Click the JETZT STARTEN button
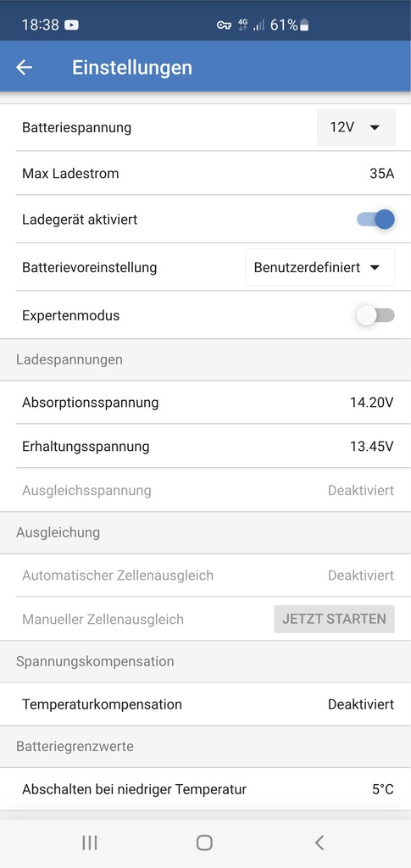411x868 pixels. [x=334, y=619]
